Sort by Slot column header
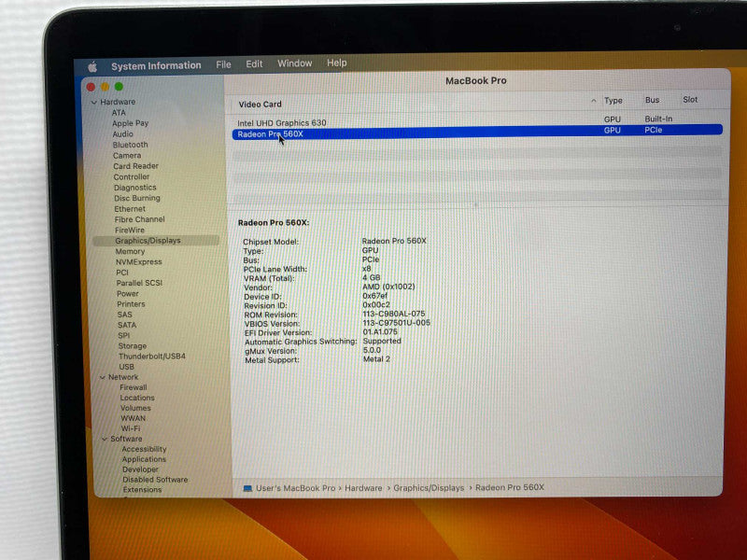Screen dimensions: 747x560 (690, 100)
